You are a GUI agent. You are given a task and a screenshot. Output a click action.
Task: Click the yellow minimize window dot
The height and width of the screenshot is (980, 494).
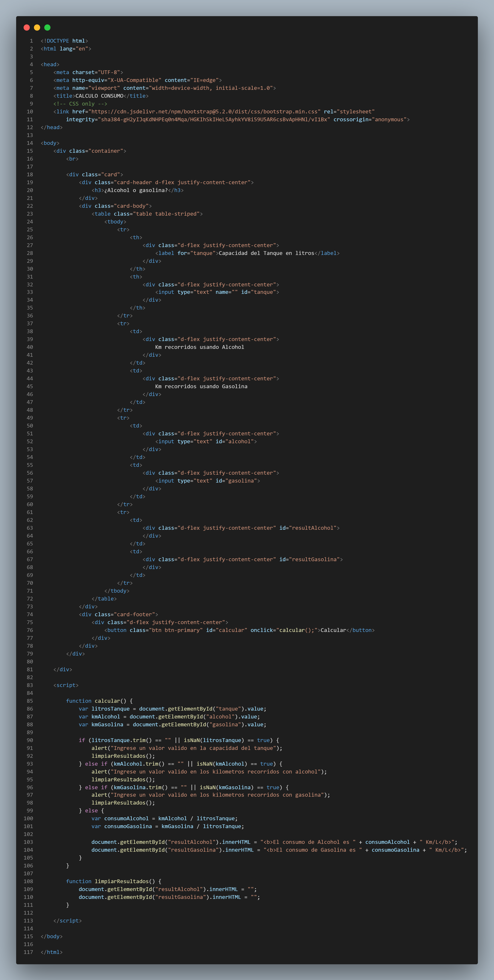[37, 27]
